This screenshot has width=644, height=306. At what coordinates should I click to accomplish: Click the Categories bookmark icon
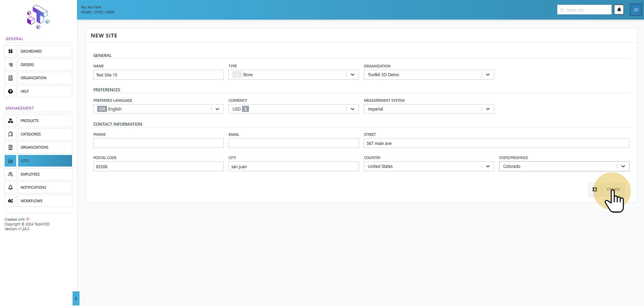click(10, 134)
